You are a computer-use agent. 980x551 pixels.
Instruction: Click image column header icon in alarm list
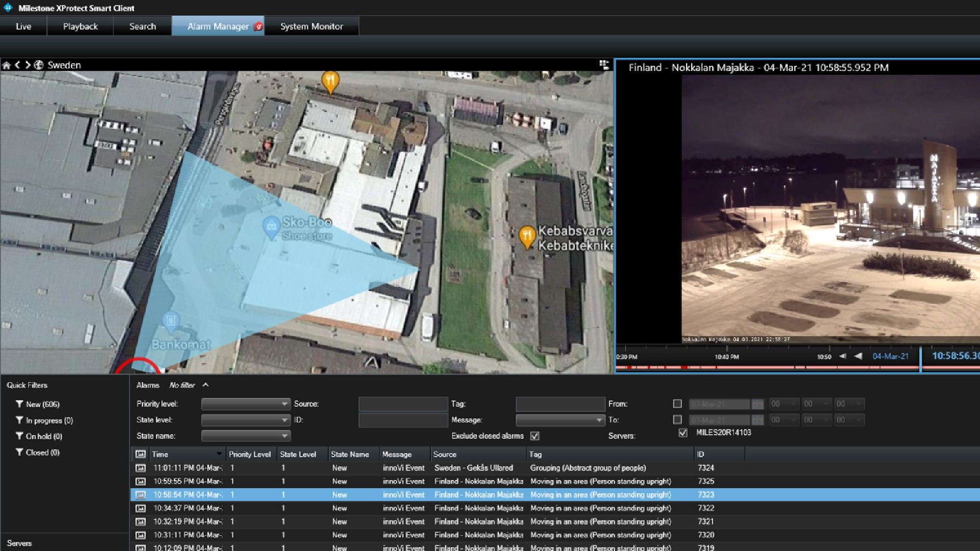click(x=140, y=454)
